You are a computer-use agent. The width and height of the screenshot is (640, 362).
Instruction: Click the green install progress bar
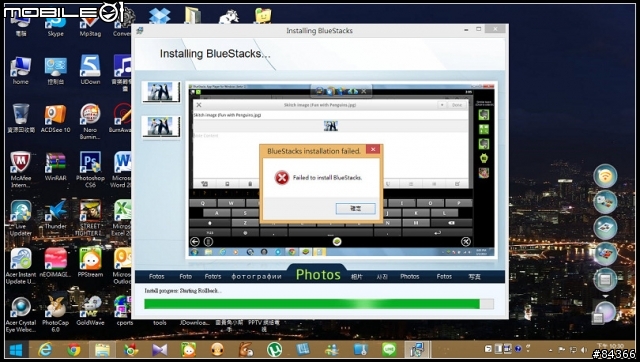[319, 304]
